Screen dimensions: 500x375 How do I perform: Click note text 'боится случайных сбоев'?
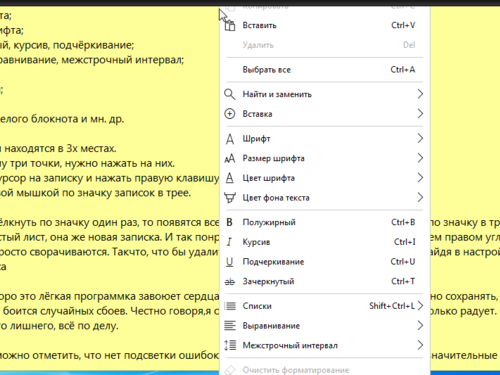[x=66, y=311]
